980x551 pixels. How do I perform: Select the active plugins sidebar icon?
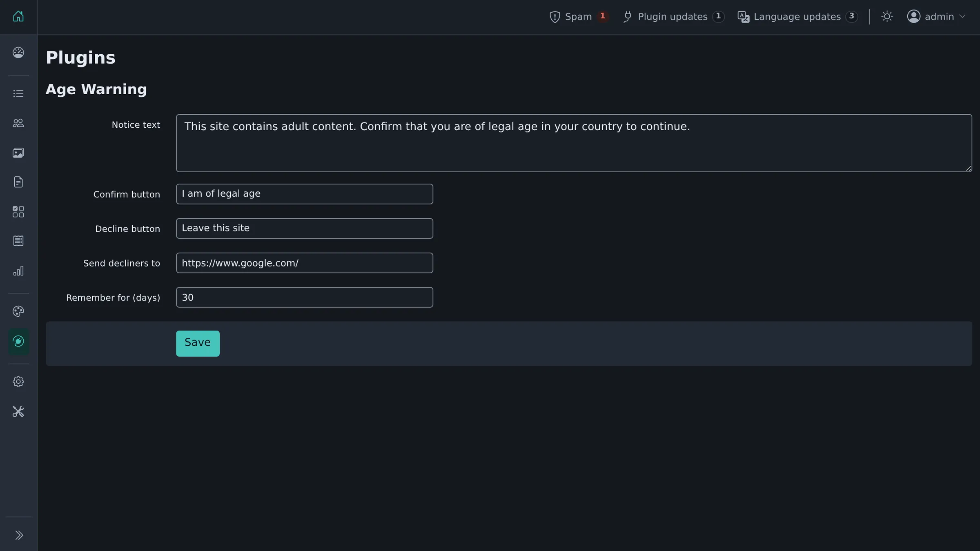(x=18, y=341)
